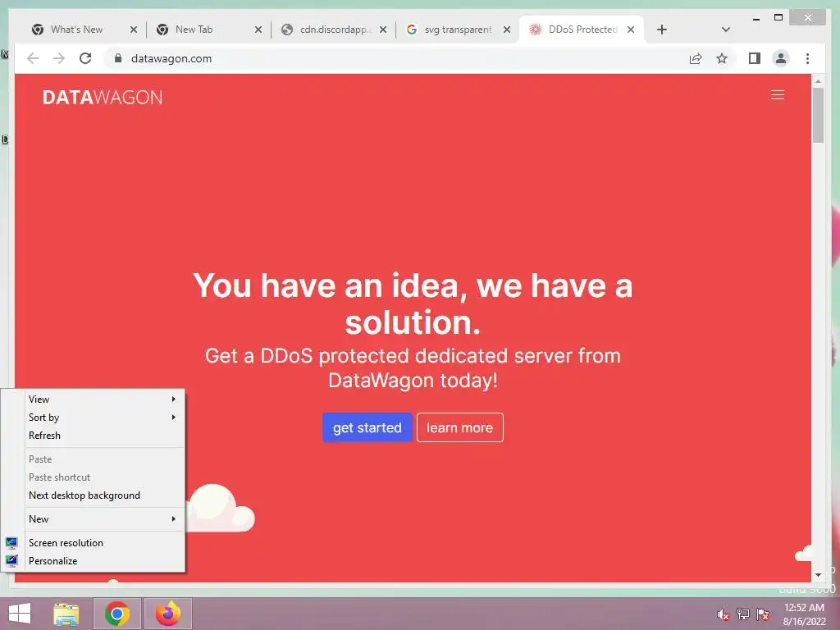This screenshot has width=840, height=630.
Task: Choose Refresh in context menu
Action: (102, 436)
